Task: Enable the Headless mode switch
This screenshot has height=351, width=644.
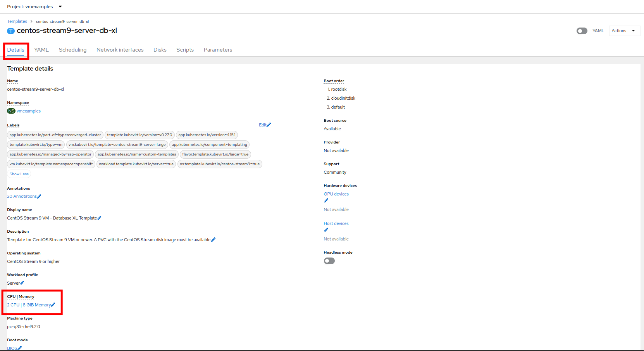Action: tap(329, 261)
